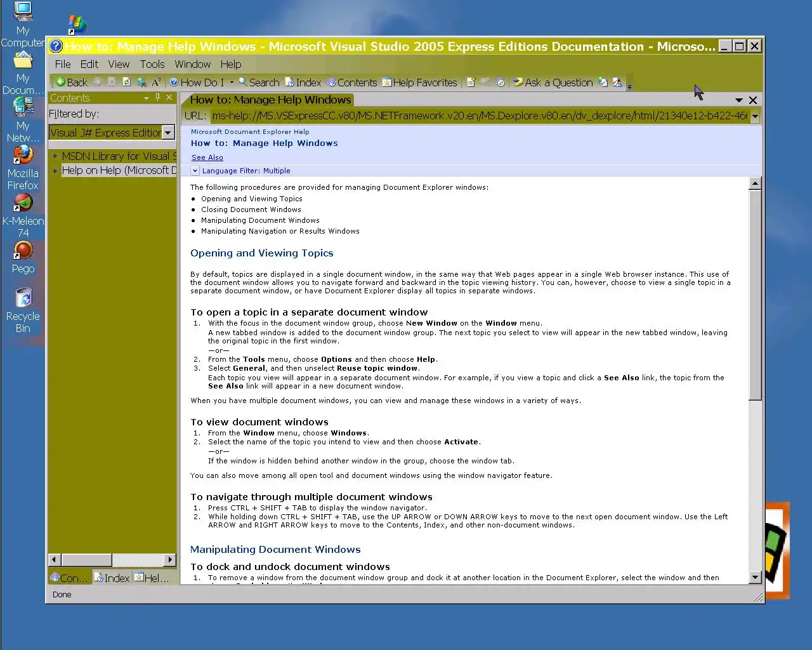Toggle auto-hide pin on Contents panel

158,98
